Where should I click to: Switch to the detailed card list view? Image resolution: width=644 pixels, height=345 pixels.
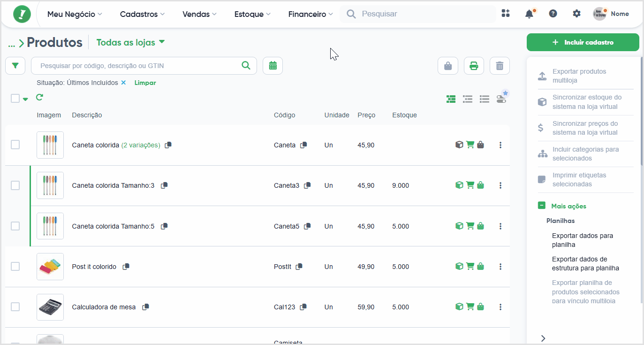click(451, 99)
